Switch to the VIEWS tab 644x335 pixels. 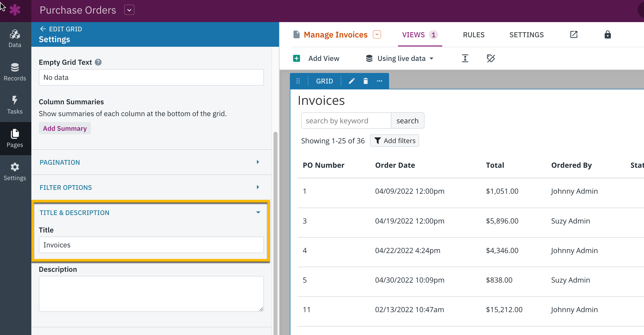point(420,35)
